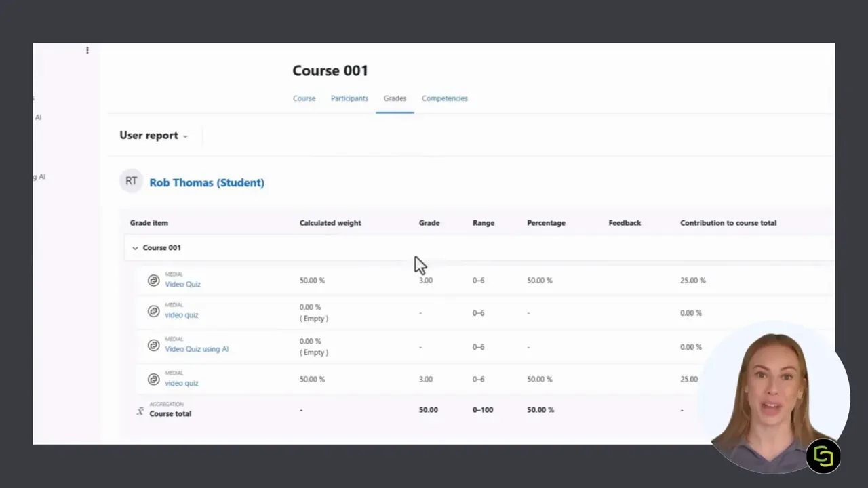This screenshot has height=488, width=868.
Task: Open the three-dot menu in the sidebar
Action: click(x=87, y=50)
